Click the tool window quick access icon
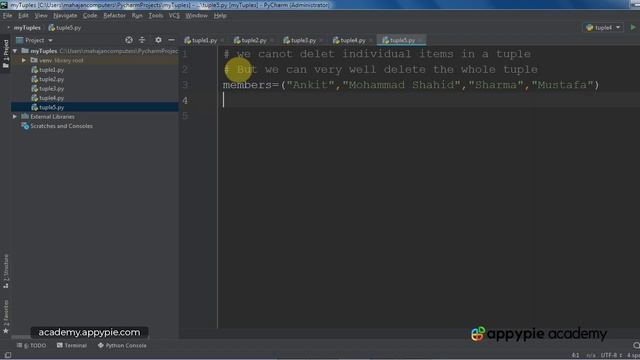The width and height of the screenshot is (640, 360). (x=8, y=356)
